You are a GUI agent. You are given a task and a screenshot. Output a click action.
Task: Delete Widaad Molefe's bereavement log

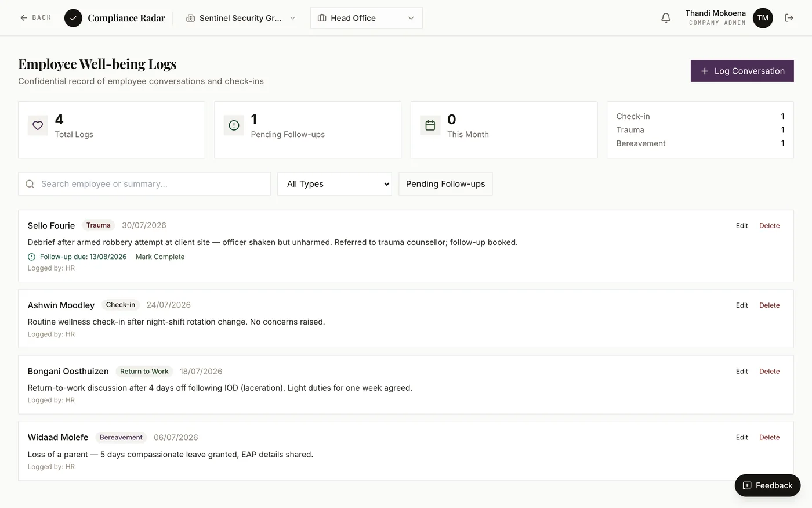click(x=769, y=438)
